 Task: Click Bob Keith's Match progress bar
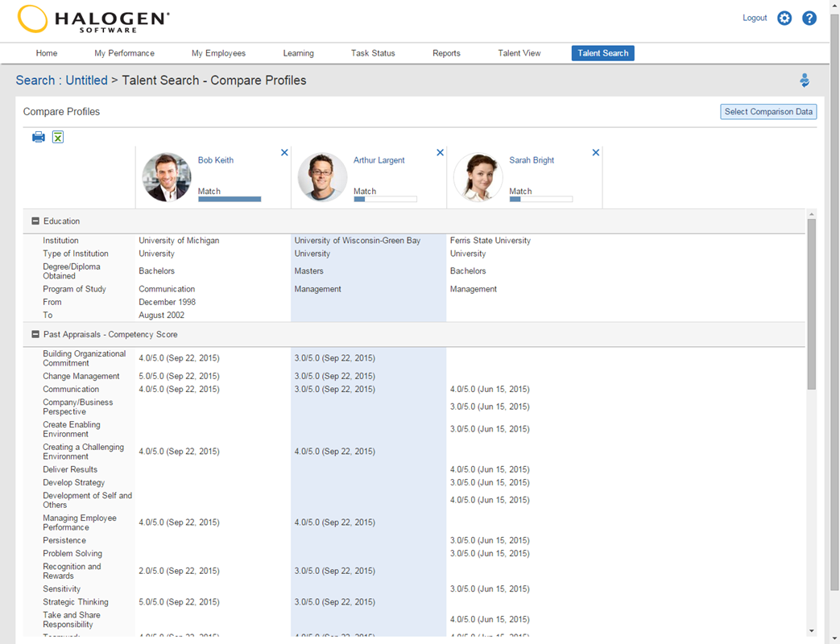click(x=231, y=198)
